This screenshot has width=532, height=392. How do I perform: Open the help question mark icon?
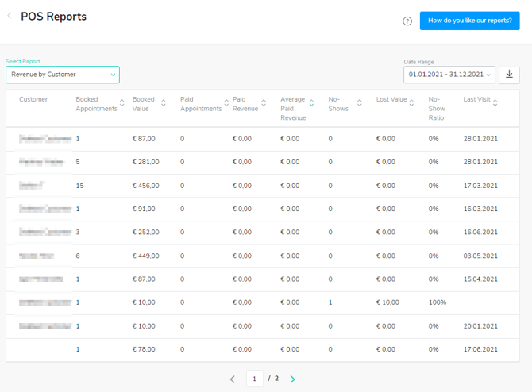[x=407, y=21]
